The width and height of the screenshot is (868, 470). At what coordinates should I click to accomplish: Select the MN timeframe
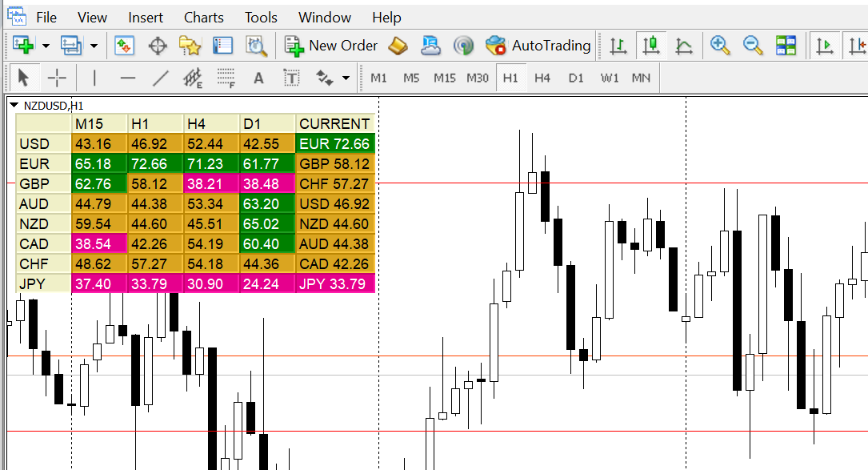pos(641,78)
